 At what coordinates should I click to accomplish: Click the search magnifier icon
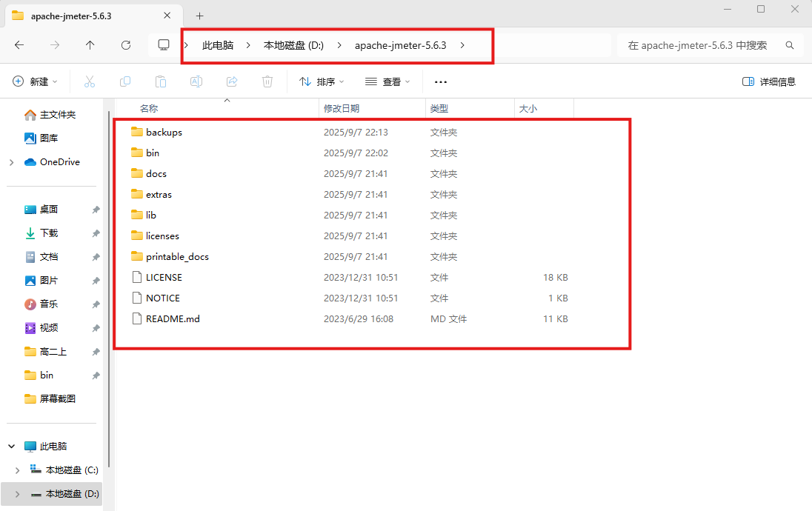click(790, 45)
